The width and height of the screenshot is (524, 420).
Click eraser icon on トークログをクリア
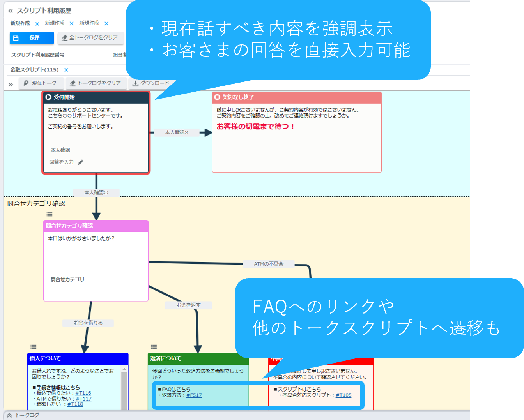point(73,83)
